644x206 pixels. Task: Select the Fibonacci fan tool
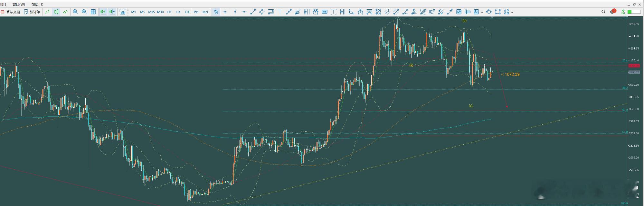tap(298, 12)
